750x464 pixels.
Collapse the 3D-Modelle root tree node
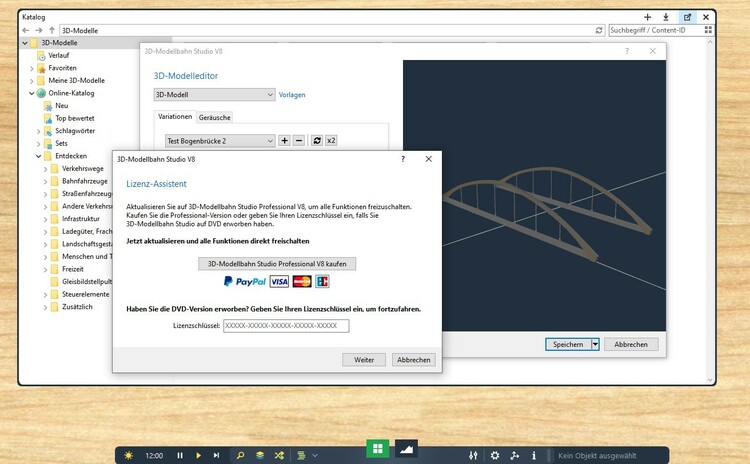(25, 43)
